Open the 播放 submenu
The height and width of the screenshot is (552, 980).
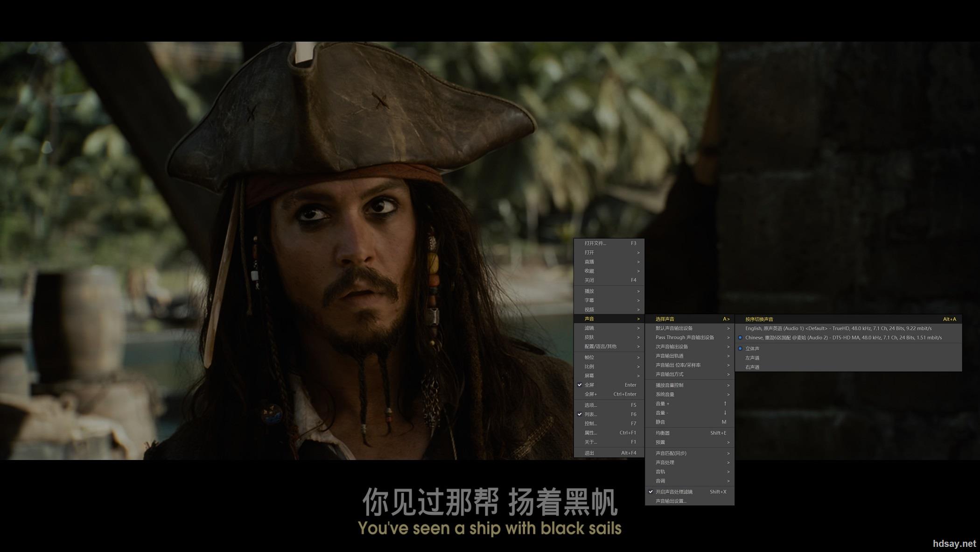click(609, 291)
